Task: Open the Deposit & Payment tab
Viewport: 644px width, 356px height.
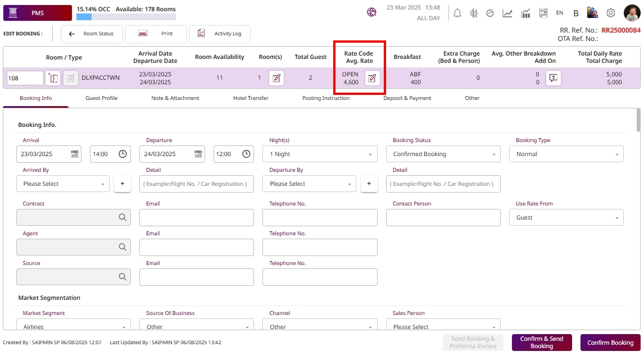Action: (x=407, y=98)
